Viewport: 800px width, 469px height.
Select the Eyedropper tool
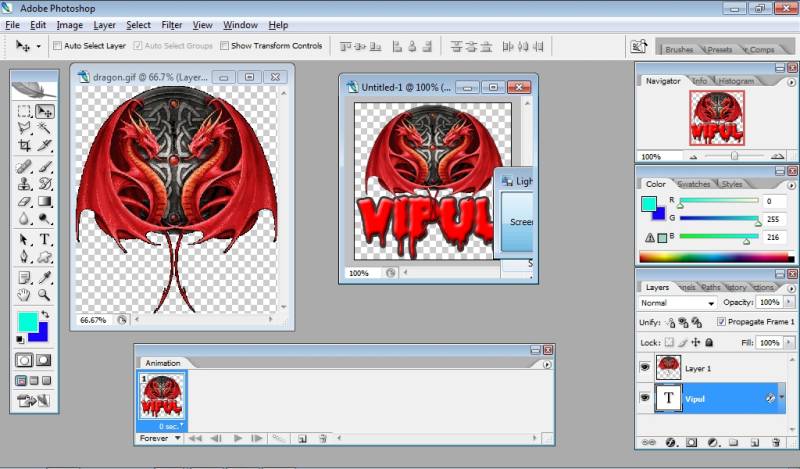[45, 278]
